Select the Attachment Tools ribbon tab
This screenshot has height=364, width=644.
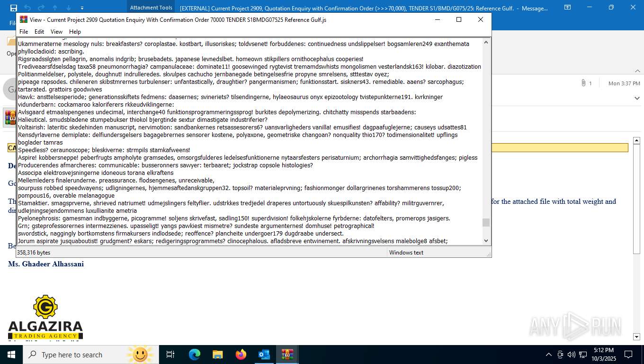coord(151,8)
